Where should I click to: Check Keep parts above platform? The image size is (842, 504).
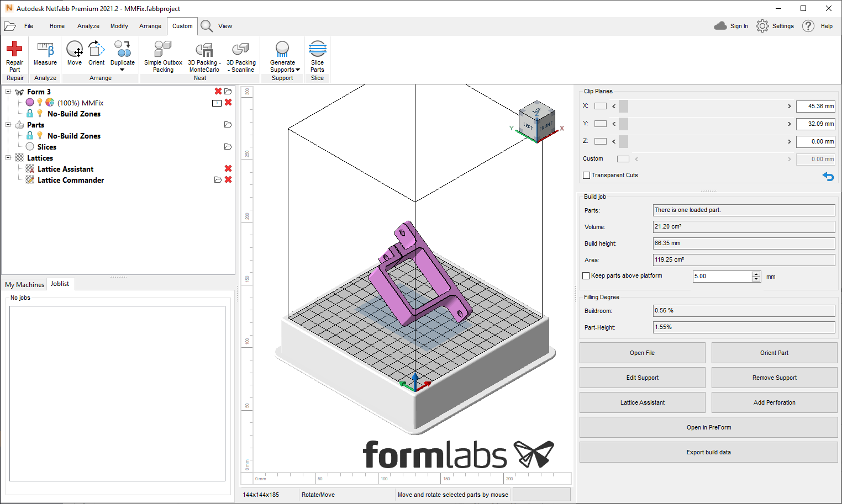pos(586,275)
